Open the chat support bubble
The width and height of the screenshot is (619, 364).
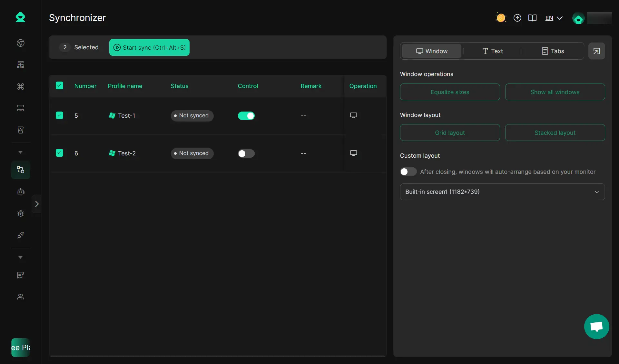coord(596,326)
